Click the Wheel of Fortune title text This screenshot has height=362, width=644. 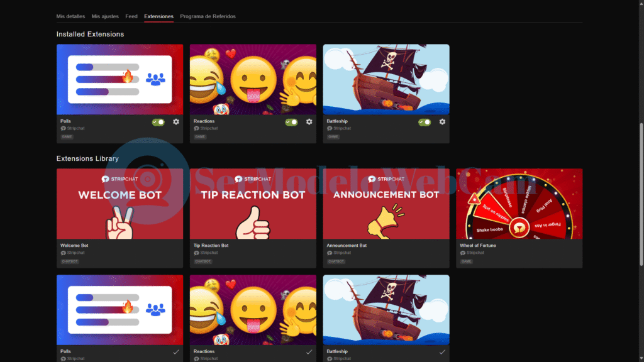pyautogui.click(x=478, y=246)
